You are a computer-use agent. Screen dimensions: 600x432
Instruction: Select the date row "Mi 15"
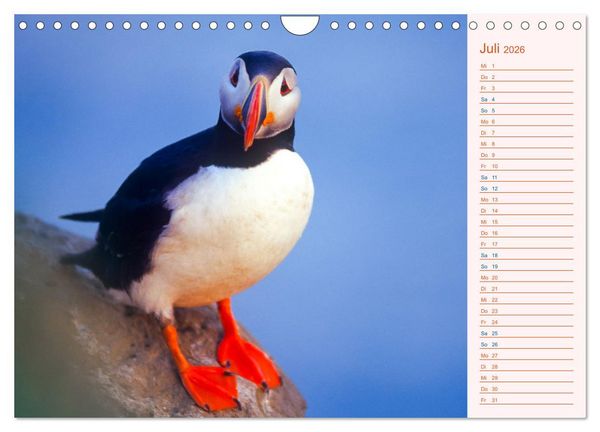tap(527, 222)
